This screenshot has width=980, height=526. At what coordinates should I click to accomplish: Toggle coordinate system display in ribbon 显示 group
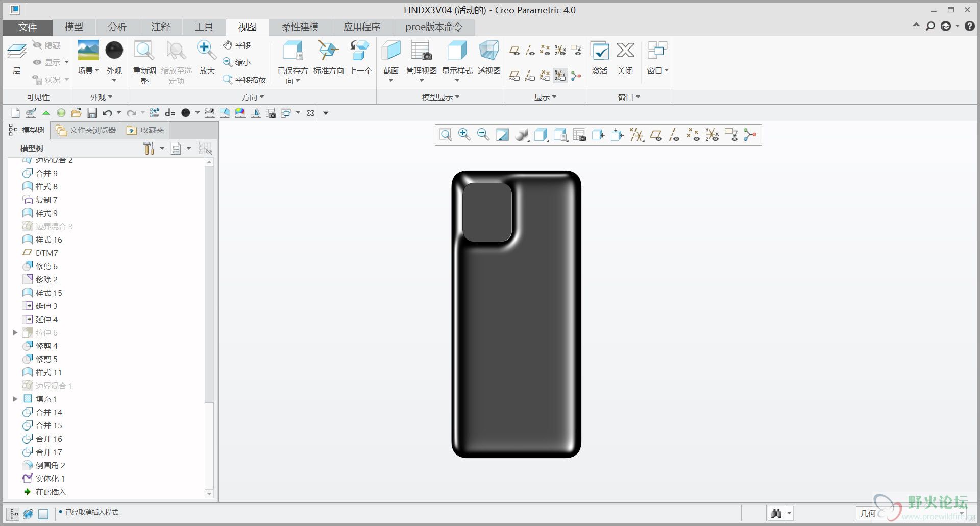point(560,50)
